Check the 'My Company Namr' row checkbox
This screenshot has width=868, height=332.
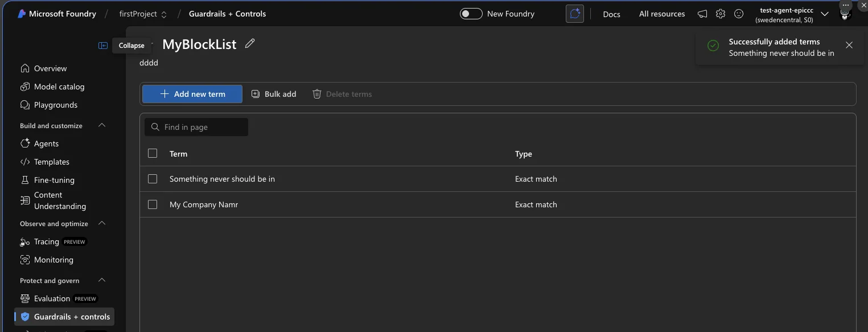[153, 204]
